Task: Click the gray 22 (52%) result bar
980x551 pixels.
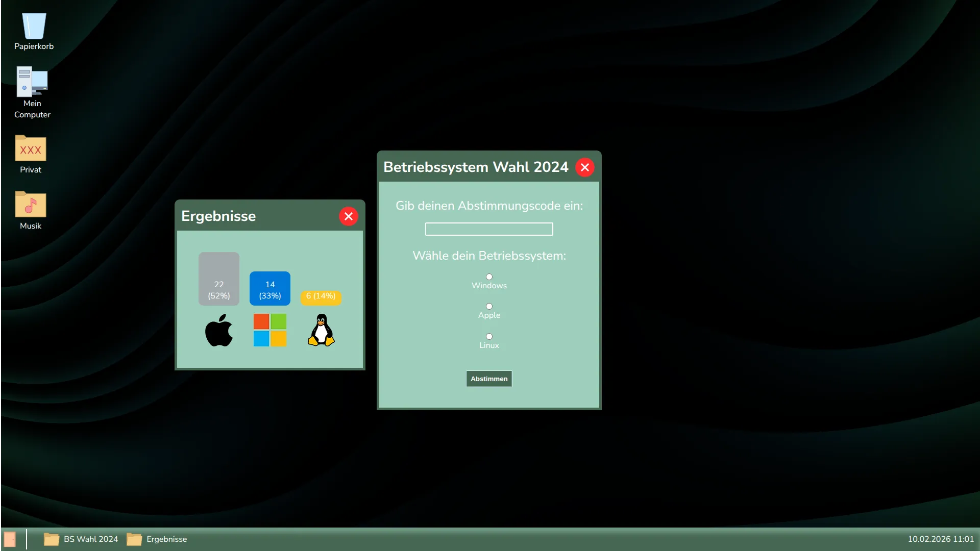Action: 218,279
